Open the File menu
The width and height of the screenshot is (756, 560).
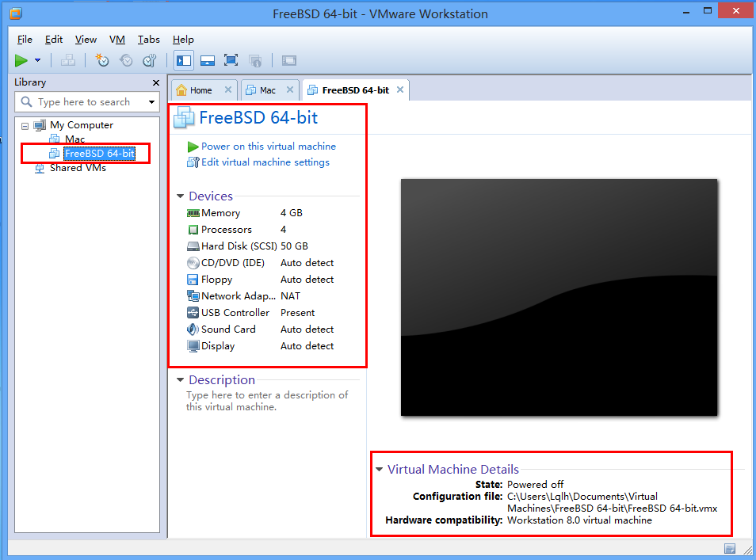pos(25,40)
